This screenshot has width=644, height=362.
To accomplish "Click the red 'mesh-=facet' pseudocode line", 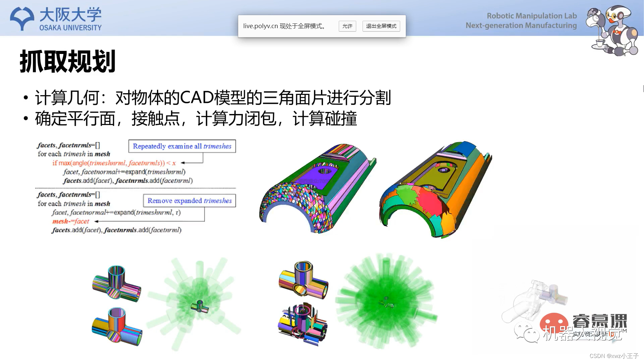I will pyautogui.click(x=71, y=221).
